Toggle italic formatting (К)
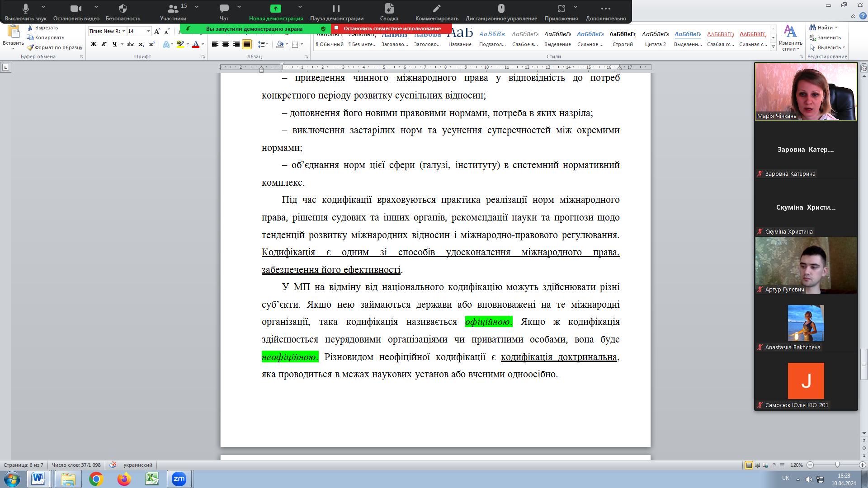Screen dimensions: 868x488 tap(104, 44)
